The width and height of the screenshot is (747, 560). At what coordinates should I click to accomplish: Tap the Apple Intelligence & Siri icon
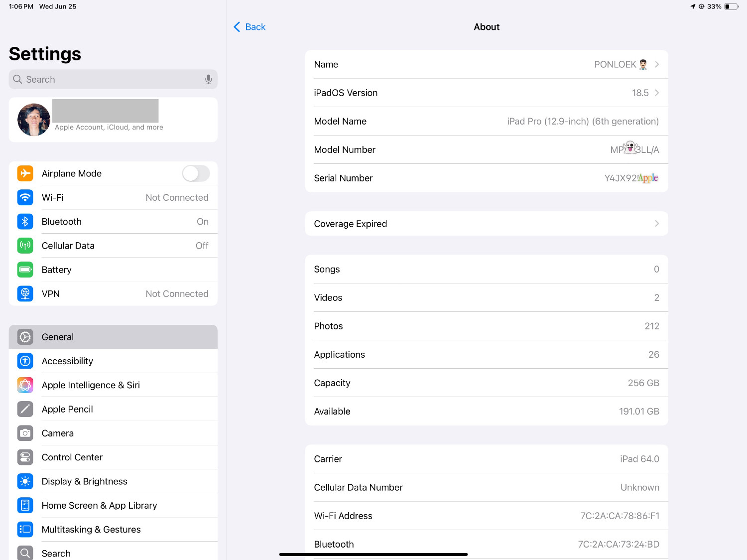[25, 385]
